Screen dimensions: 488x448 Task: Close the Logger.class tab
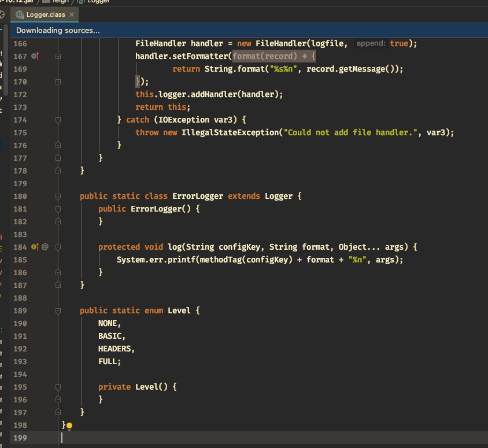72,14
